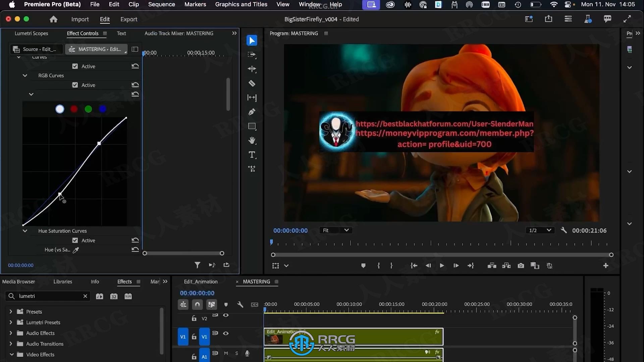This screenshot has height=362, width=644.
Task: Toggle Curves Active checkbox
Action: tap(75, 66)
